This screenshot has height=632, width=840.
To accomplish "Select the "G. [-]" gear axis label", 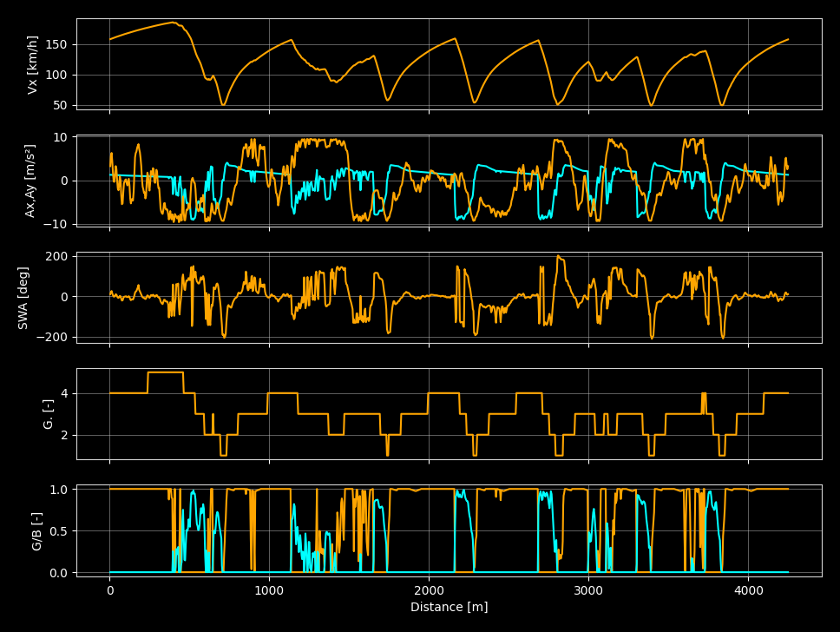I will (x=49, y=414).
